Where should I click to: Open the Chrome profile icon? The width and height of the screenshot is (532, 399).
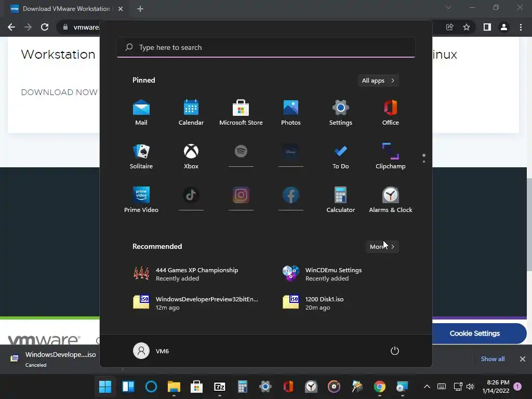tap(504, 27)
